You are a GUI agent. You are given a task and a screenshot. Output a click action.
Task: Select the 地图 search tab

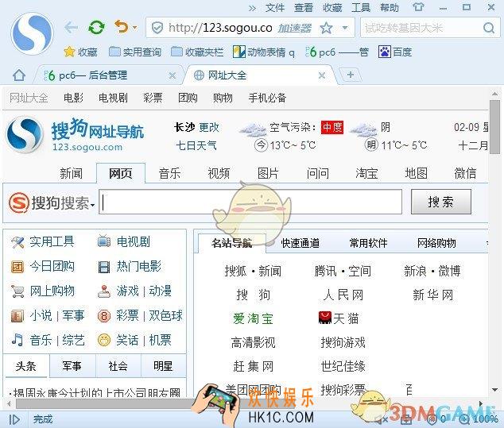(416, 173)
